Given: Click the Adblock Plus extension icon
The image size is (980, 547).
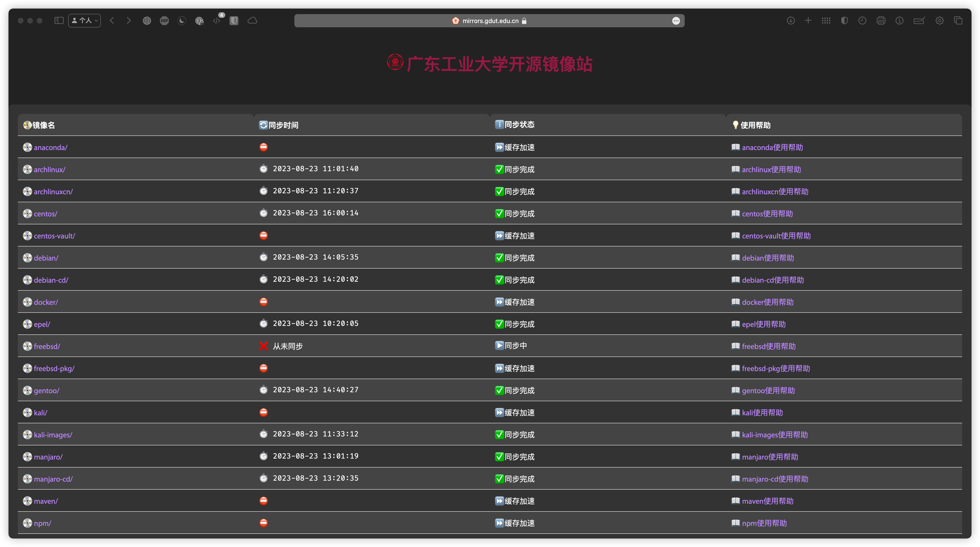Looking at the screenshot, I should click(164, 20).
